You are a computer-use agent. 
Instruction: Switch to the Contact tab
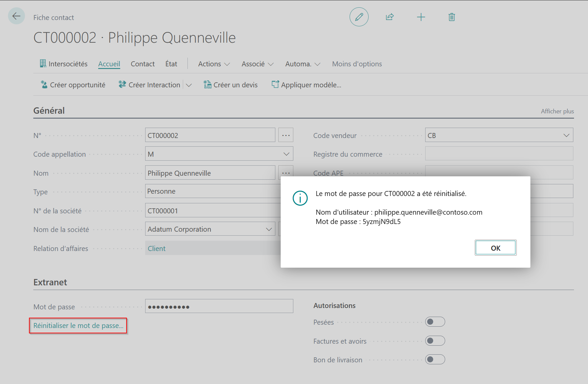pos(143,64)
